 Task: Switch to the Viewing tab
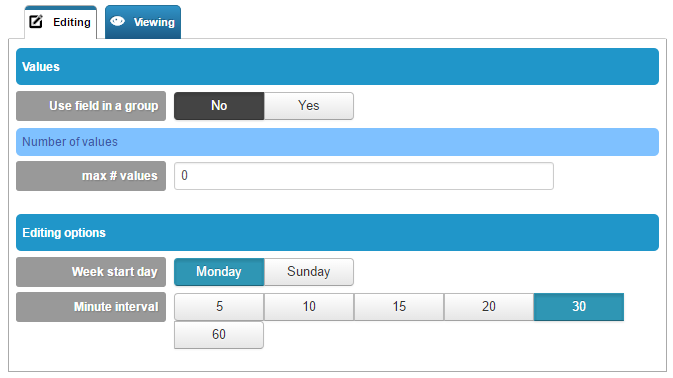143,22
